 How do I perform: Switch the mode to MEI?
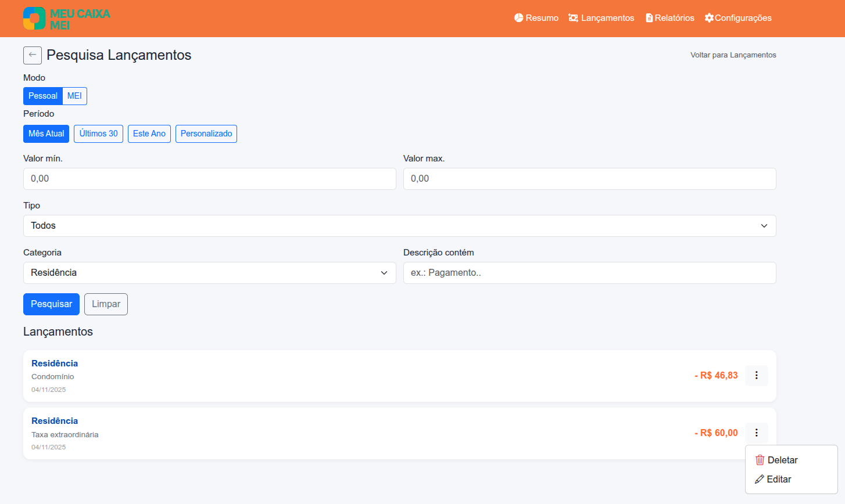pyautogui.click(x=74, y=96)
